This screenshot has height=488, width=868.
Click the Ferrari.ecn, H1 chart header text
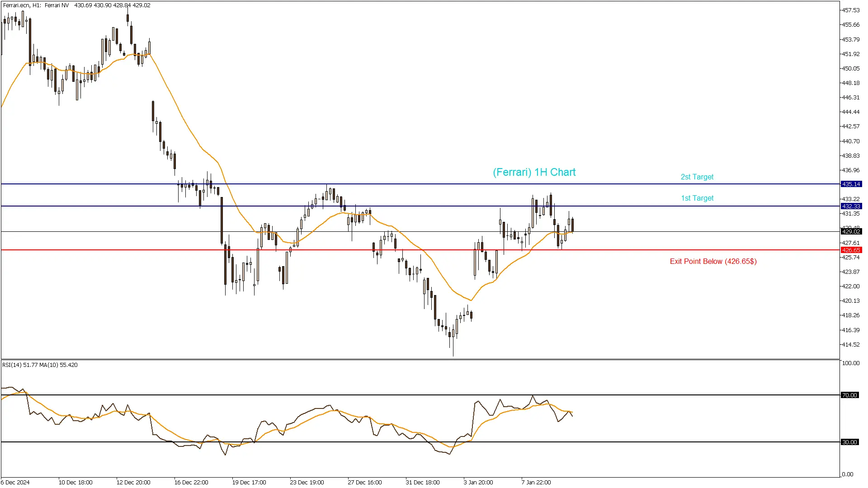pos(76,5)
